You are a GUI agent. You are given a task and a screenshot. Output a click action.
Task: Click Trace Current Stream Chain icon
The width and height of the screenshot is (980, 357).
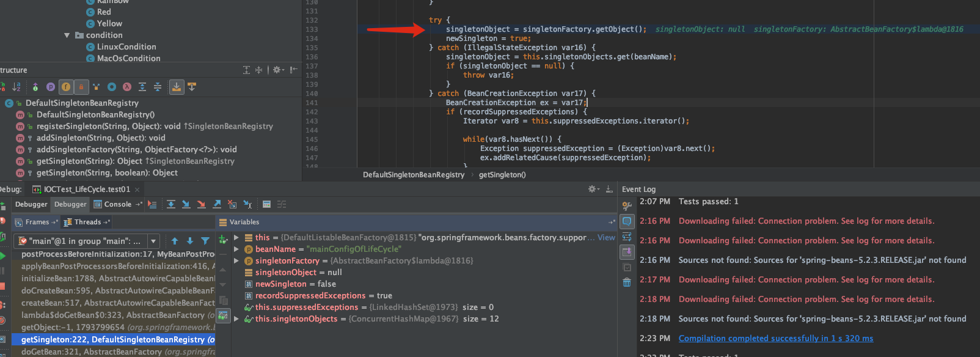(282, 204)
